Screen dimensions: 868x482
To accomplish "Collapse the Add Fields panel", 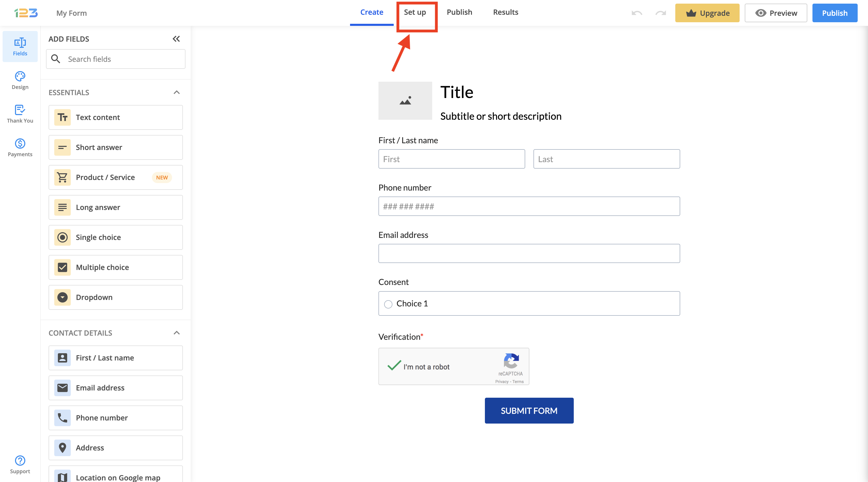I will click(x=176, y=39).
